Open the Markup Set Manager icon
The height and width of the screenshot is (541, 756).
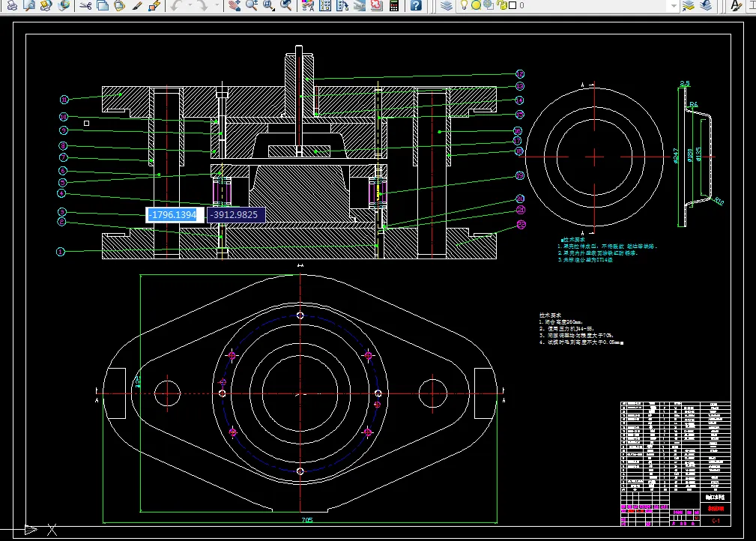pyautogui.click(x=377, y=5)
